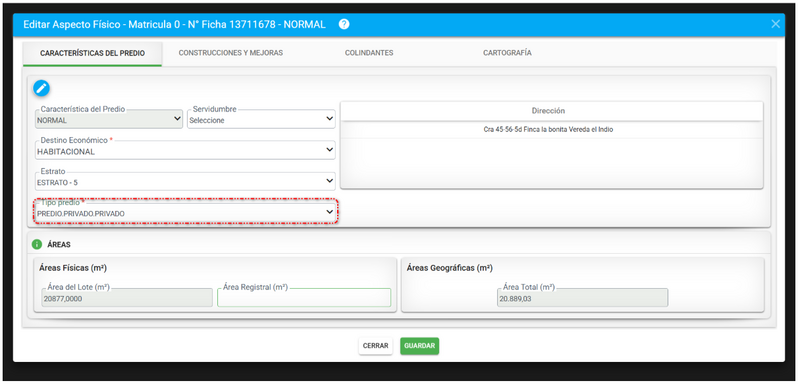Go to the Colindantes tab

coord(369,53)
